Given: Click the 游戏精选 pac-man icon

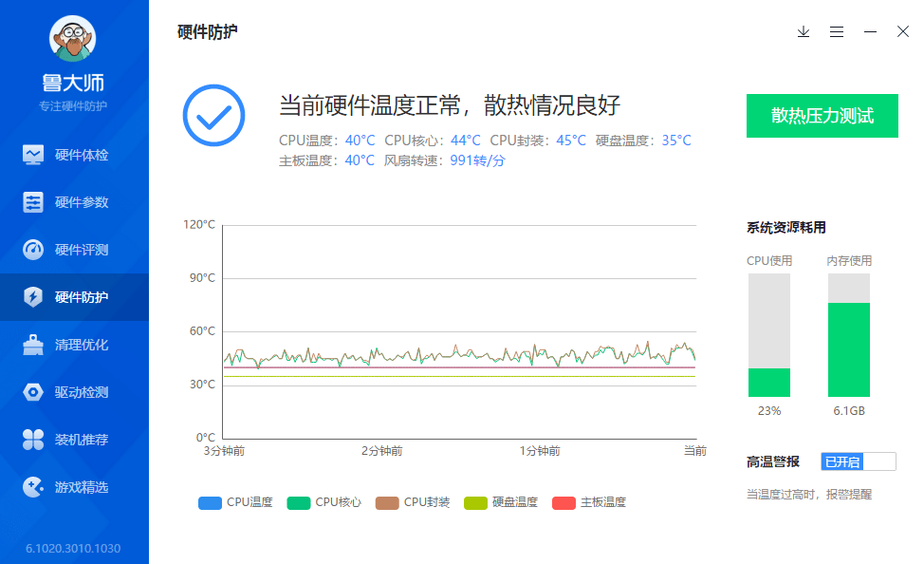Looking at the screenshot, I should (x=33, y=487).
